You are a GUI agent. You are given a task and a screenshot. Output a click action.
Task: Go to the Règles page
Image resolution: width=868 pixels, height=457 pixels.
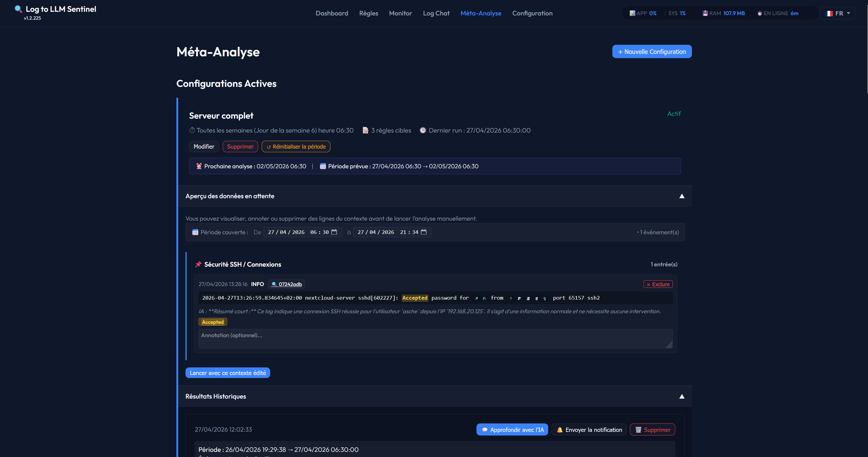(368, 13)
